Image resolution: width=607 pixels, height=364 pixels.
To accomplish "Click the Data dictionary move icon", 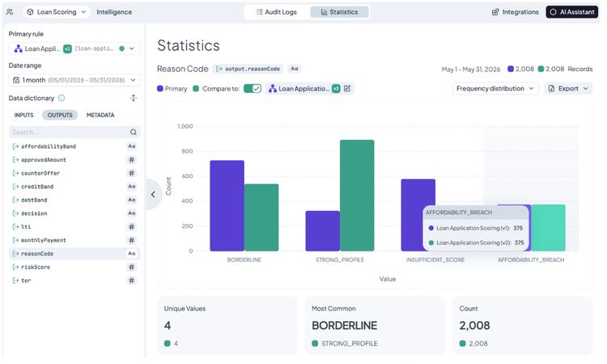I will [x=134, y=98].
